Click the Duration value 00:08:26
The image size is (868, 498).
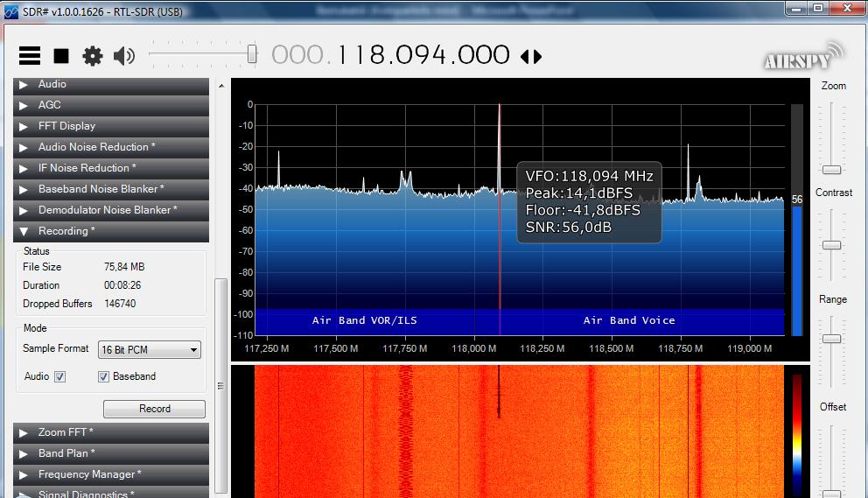122,285
